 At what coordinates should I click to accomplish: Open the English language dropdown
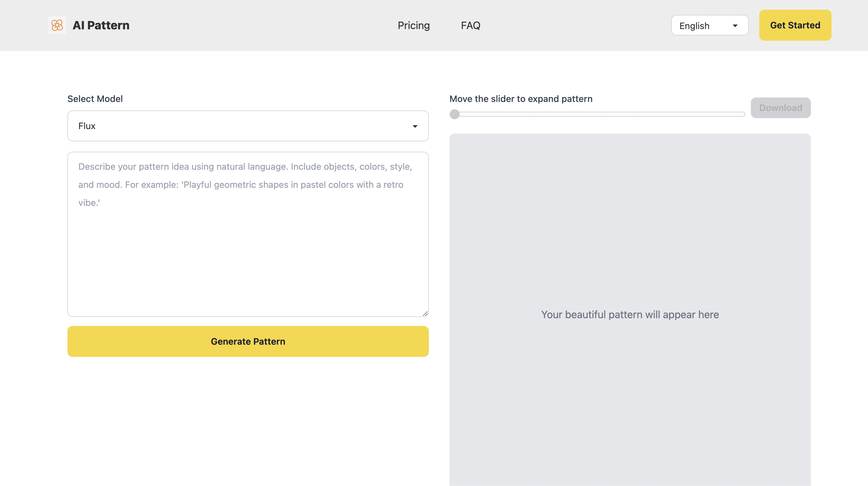coord(709,25)
